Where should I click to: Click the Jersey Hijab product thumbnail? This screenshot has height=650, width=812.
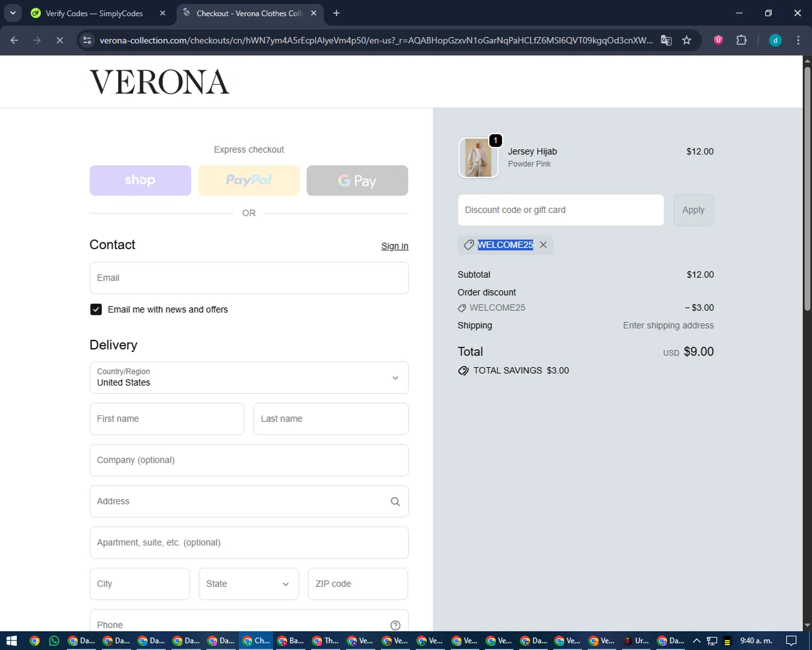pyautogui.click(x=479, y=158)
